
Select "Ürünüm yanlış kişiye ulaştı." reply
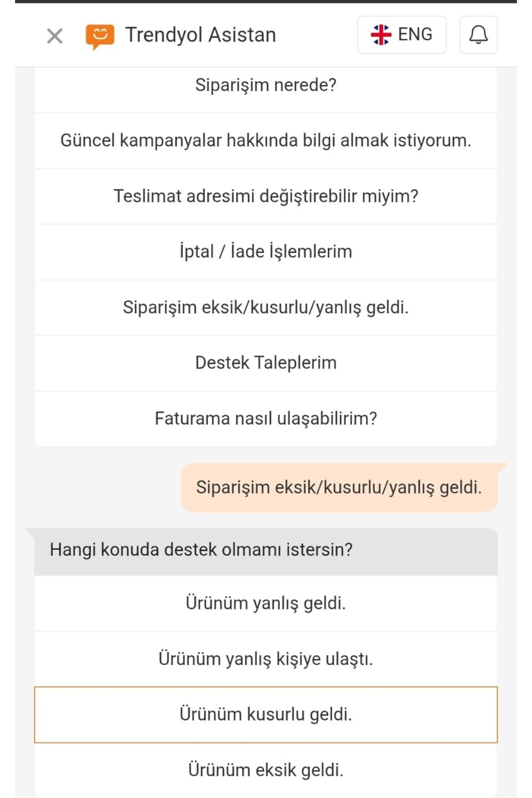click(x=266, y=659)
